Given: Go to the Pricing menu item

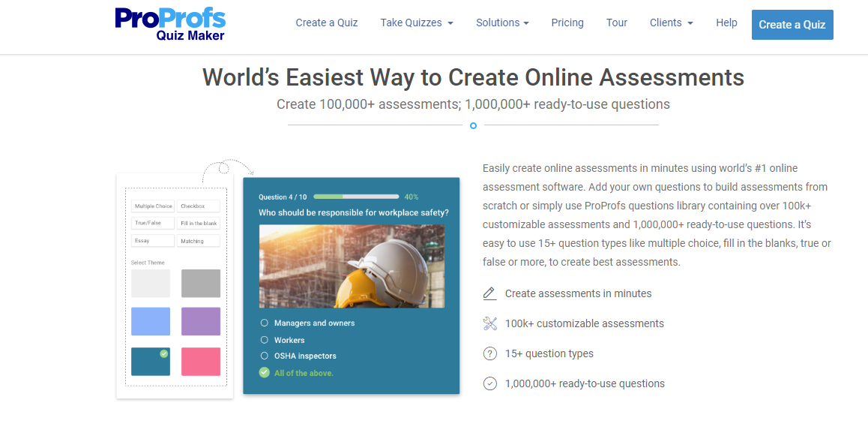Looking at the screenshot, I should (x=567, y=23).
